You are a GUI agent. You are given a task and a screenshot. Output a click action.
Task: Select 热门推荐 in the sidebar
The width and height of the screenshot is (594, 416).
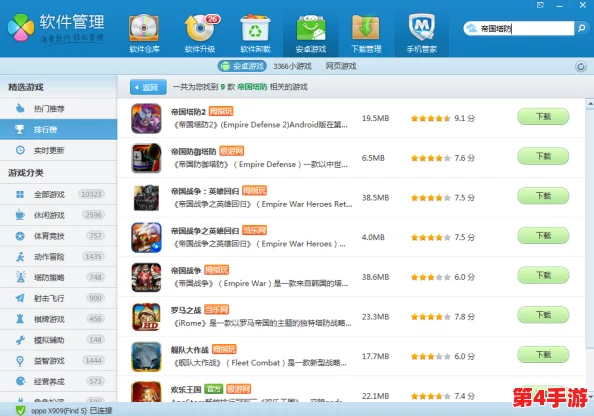pos(58,109)
